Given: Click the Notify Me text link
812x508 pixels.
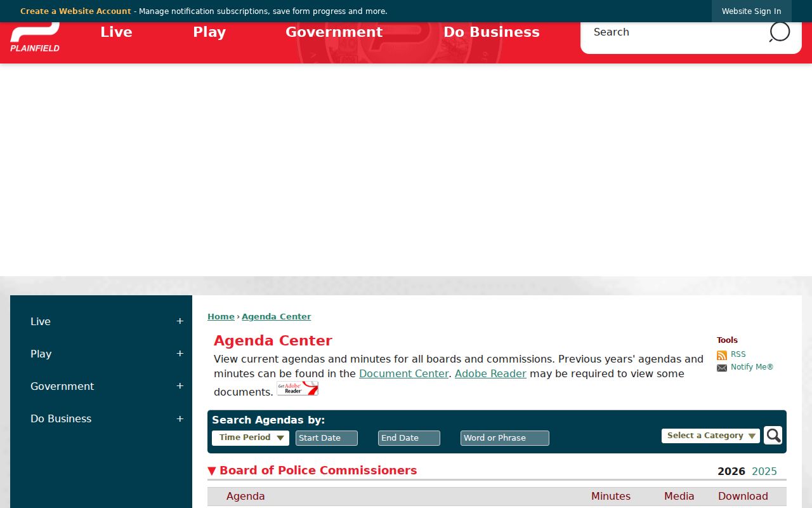Looking at the screenshot, I should coord(752,367).
